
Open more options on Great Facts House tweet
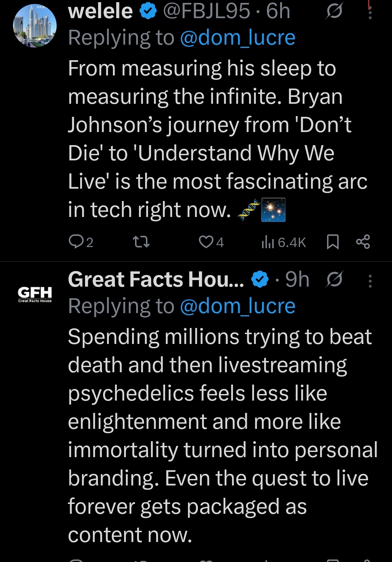point(370,281)
